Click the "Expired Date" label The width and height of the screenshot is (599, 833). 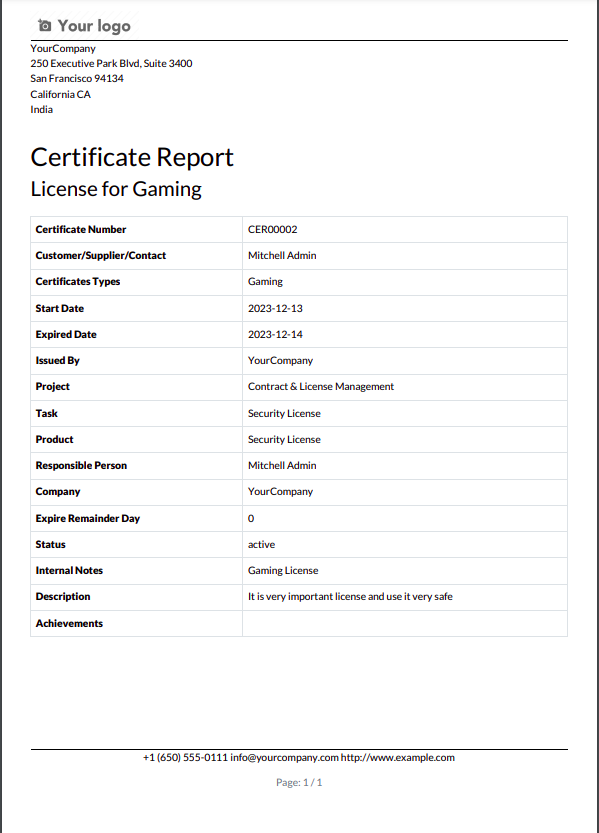pos(66,335)
